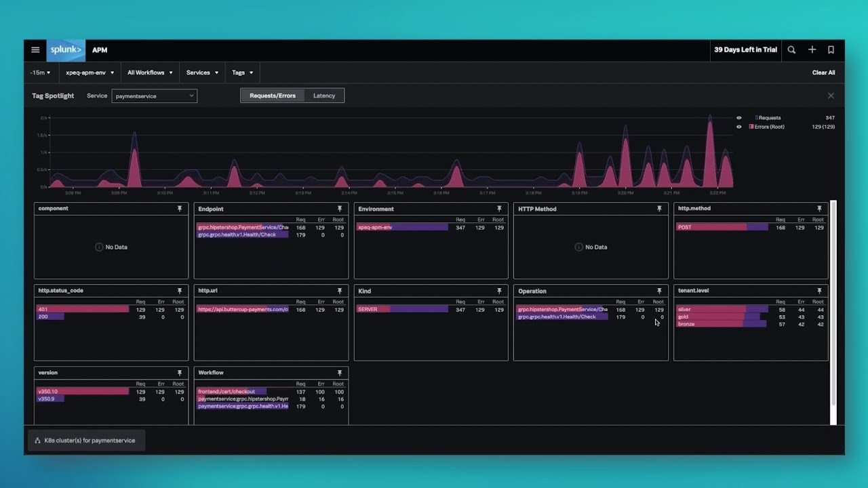Image resolution: width=868 pixels, height=488 pixels.
Task: Click 39 Days Left in Trial
Action: pyautogui.click(x=745, y=49)
